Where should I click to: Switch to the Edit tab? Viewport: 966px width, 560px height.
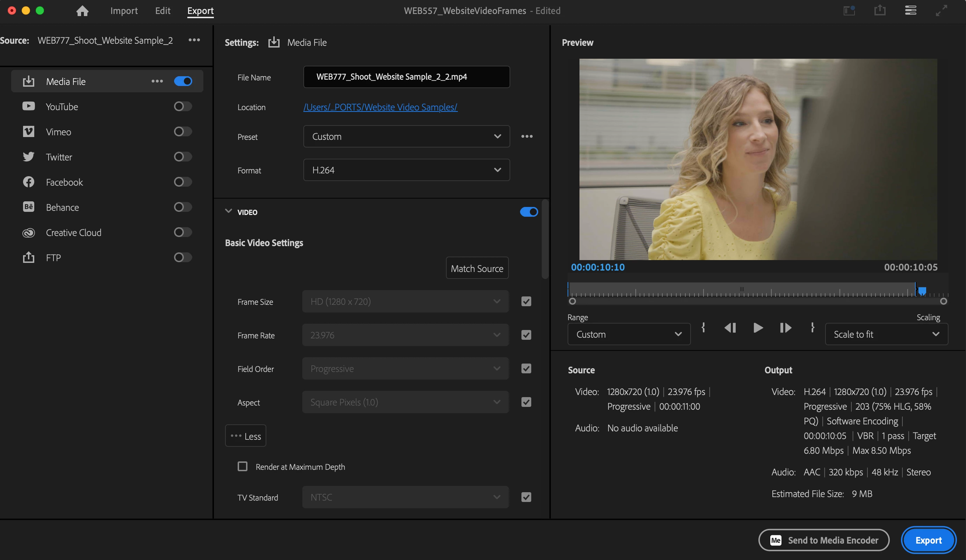(x=163, y=11)
